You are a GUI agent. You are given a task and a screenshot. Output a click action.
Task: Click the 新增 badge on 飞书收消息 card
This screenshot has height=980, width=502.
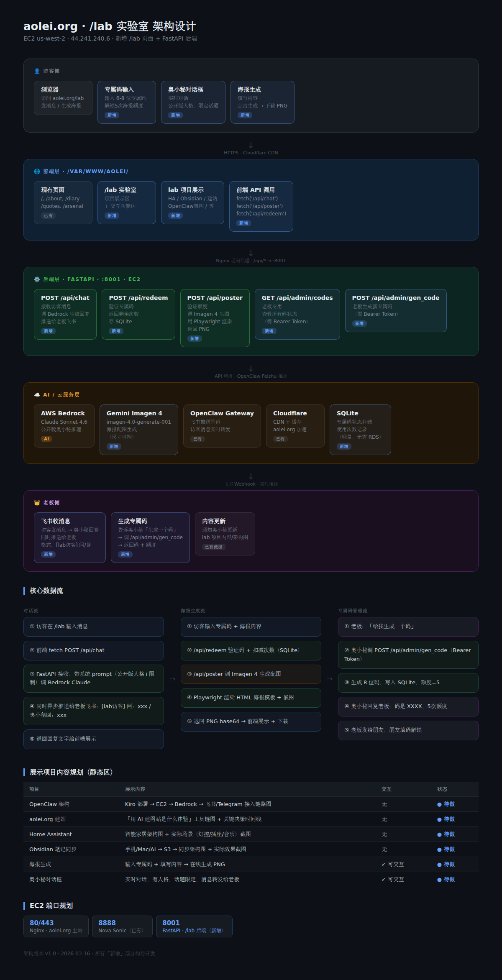(49, 554)
